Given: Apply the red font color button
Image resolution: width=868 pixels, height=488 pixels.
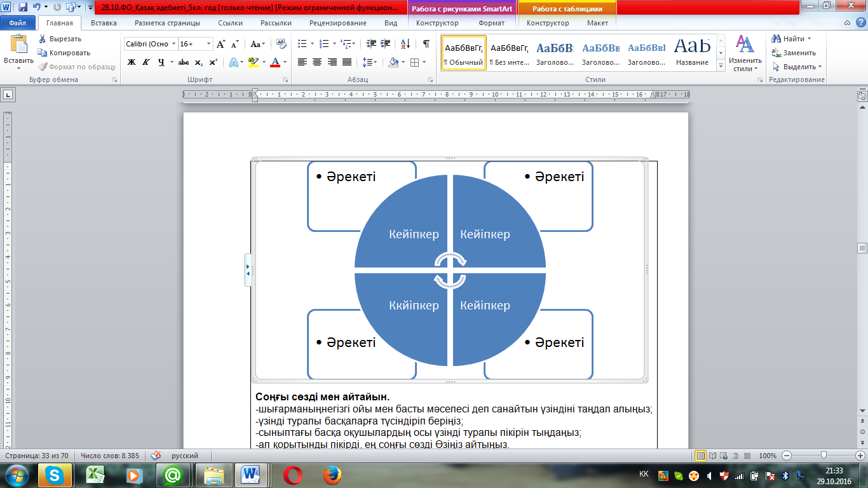Looking at the screenshot, I should click(x=275, y=62).
